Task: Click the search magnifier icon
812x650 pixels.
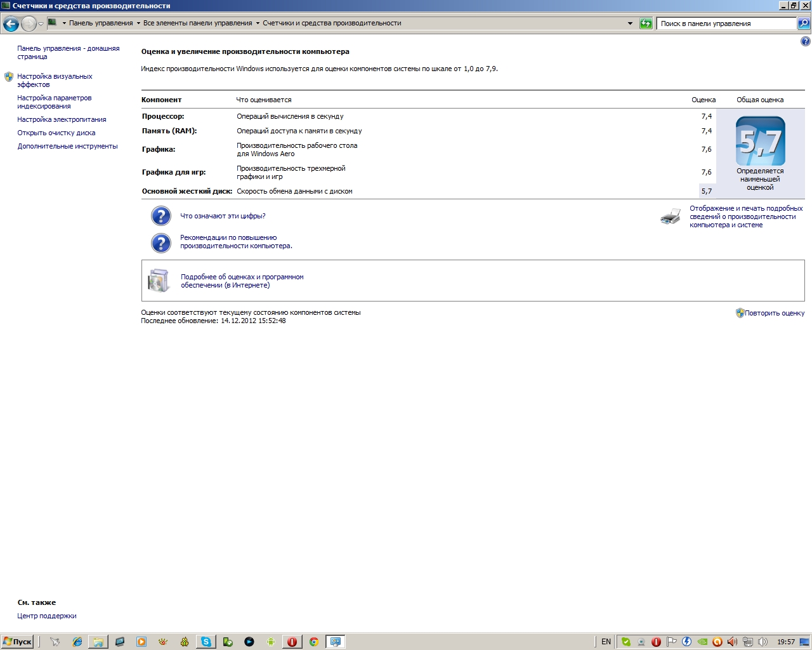Action: click(x=803, y=23)
